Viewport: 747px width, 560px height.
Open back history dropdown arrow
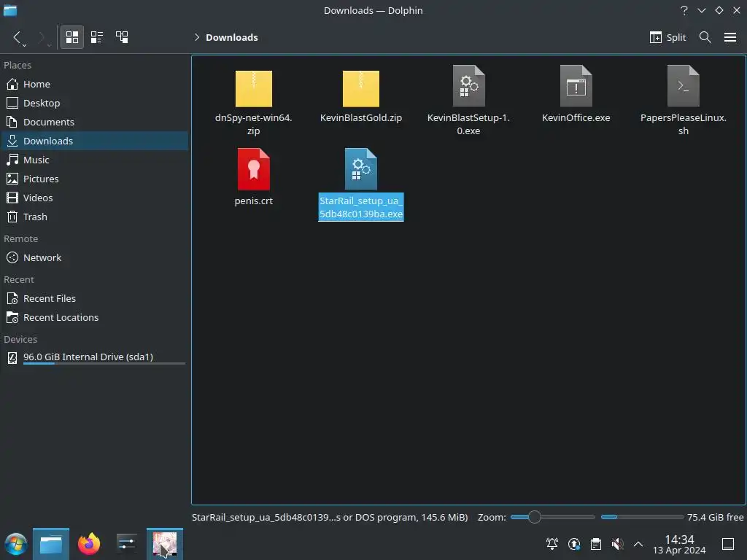click(24, 45)
